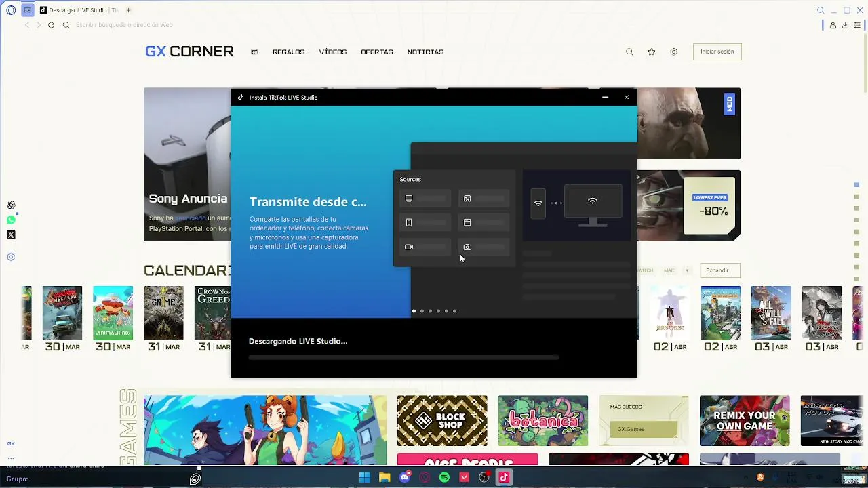This screenshot has width=868, height=488.
Task: Select the first carousel dot in installer
Action: pos(414,311)
